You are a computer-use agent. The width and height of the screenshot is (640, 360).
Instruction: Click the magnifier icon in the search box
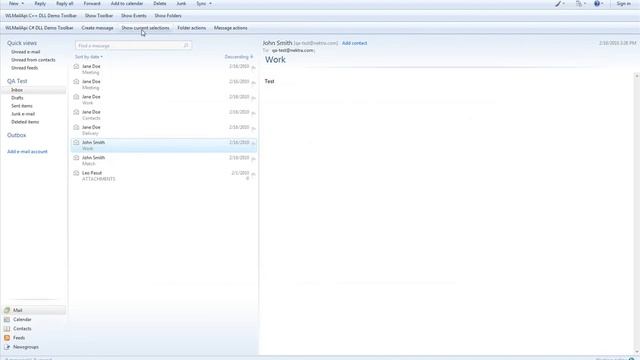(x=186, y=45)
